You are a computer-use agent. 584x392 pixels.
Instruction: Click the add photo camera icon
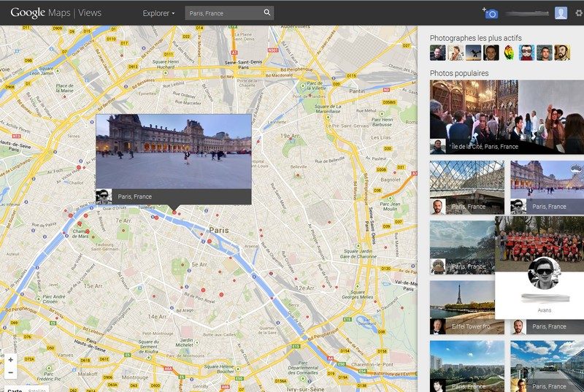point(490,13)
